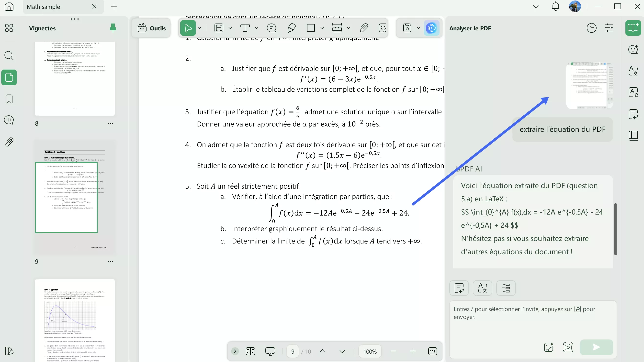
Task: Open the save options dropdown
Action: coord(418,28)
